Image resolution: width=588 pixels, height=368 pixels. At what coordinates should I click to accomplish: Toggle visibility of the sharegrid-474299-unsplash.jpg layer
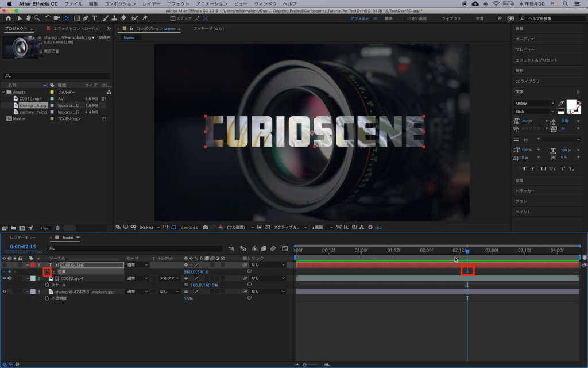[x=5, y=292]
